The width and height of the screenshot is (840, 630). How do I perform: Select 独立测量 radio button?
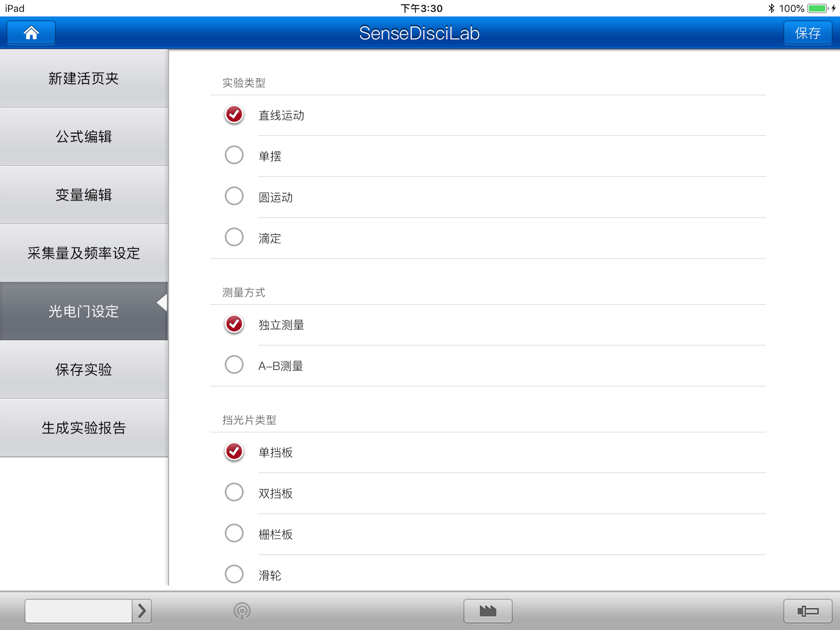pos(234,324)
